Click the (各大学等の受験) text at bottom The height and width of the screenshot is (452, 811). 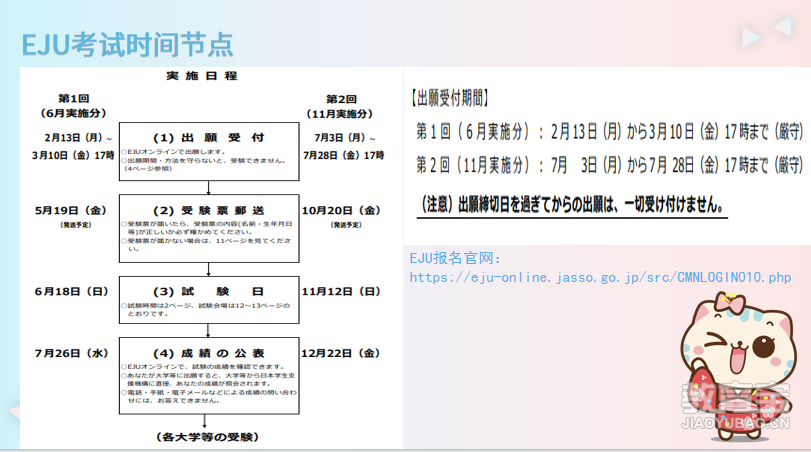pyautogui.click(x=208, y=437)
